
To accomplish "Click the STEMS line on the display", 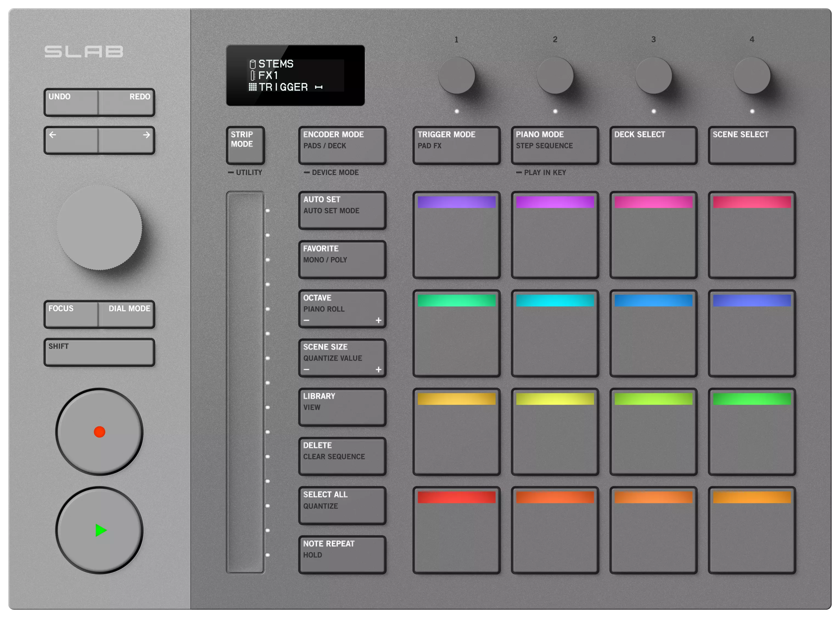I will (272, 64).
